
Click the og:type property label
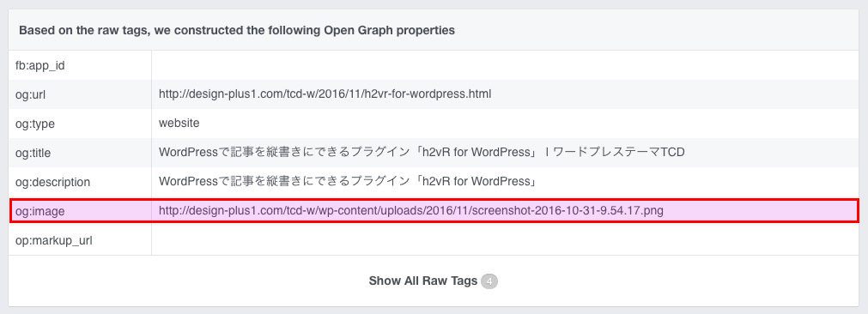(x=35, y=124)
